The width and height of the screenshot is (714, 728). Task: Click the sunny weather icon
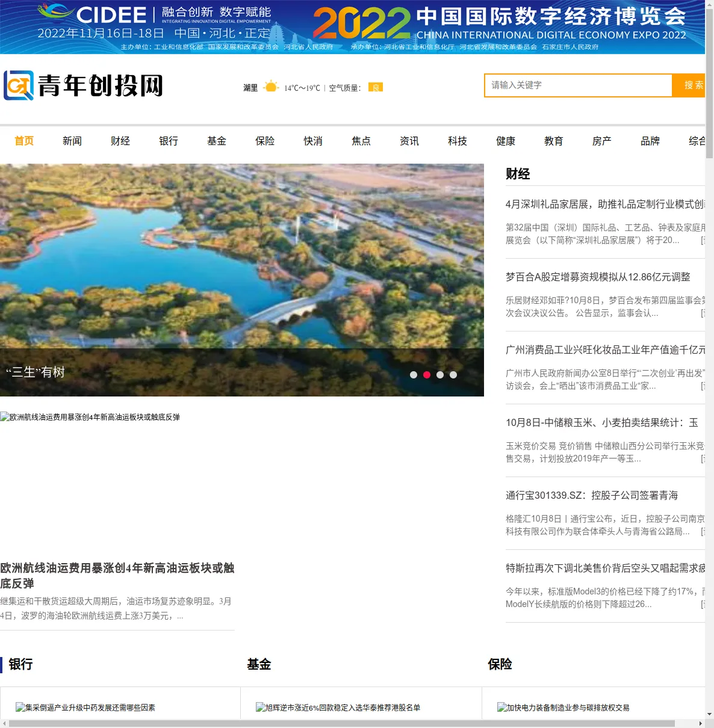pos(271,87)
